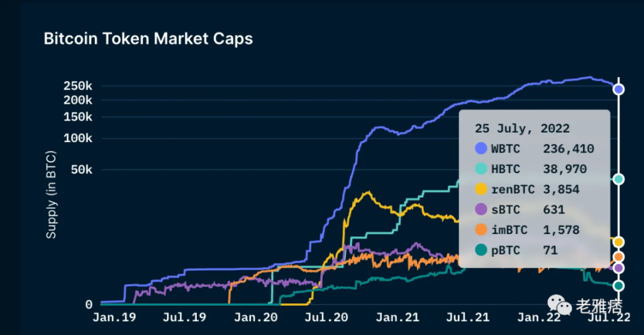The width and height of the screenshot is (644, 335).
Task: Select the blue WBTC marker on line end
Action: point(618,89)
